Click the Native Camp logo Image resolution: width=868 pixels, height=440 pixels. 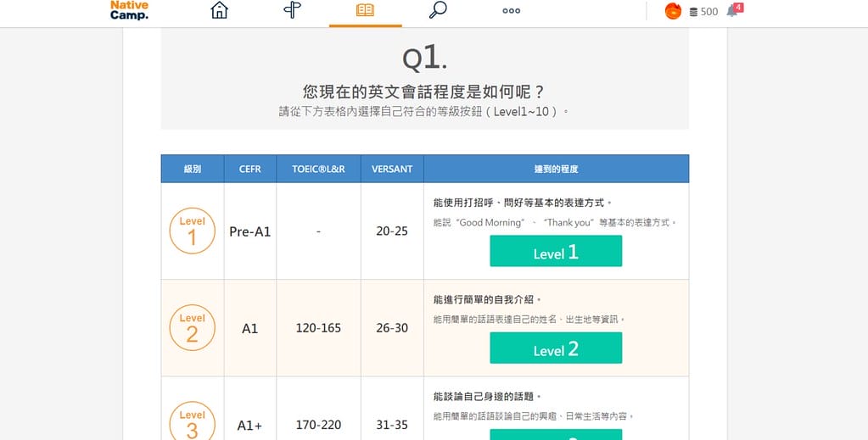129,10
